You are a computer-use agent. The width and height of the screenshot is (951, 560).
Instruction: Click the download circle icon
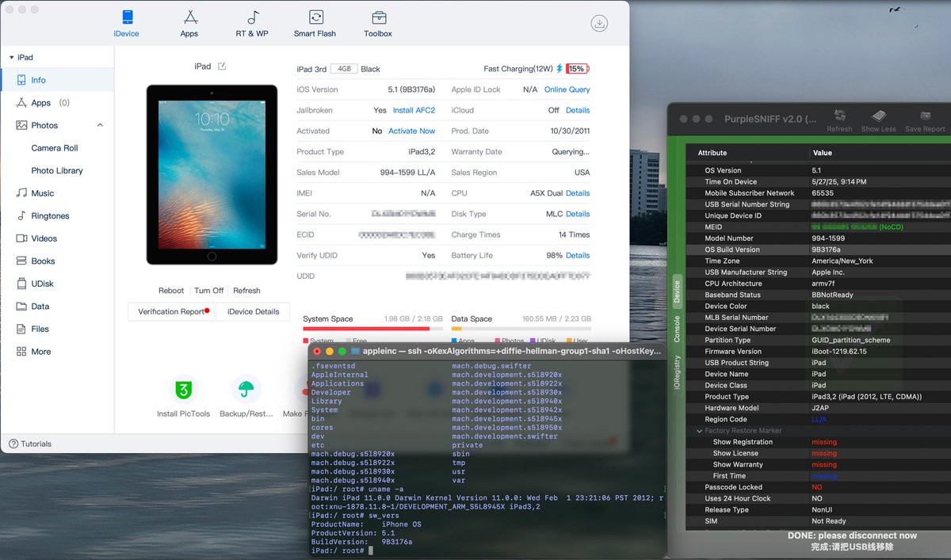(600, 24)
